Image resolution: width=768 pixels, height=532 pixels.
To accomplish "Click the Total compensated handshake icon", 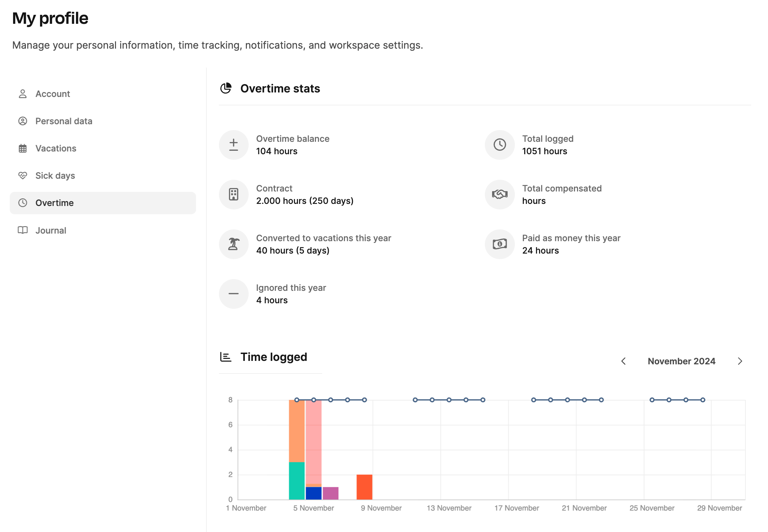I will [x=499, y=195].
